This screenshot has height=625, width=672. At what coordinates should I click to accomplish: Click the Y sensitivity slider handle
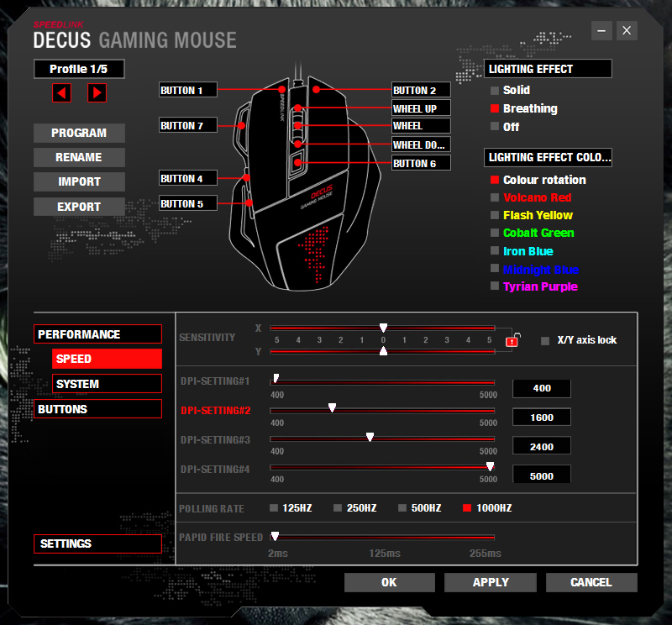click(x=384, y=351)
